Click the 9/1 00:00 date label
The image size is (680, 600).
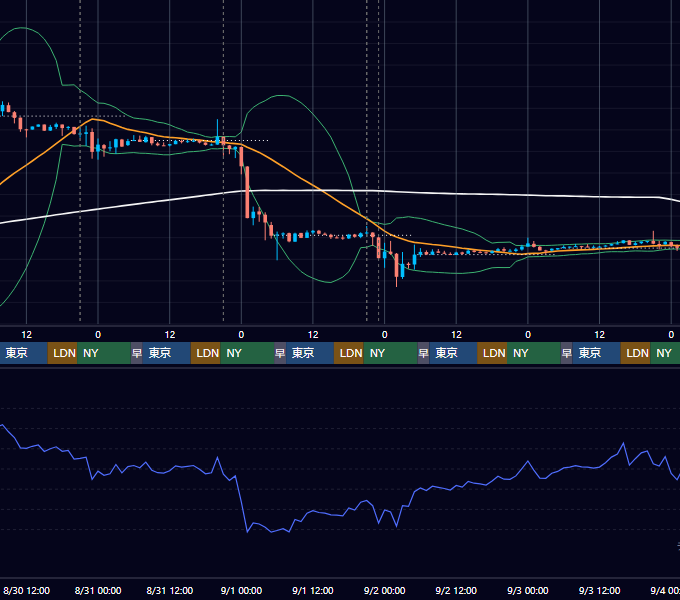[x=241, y=590]
